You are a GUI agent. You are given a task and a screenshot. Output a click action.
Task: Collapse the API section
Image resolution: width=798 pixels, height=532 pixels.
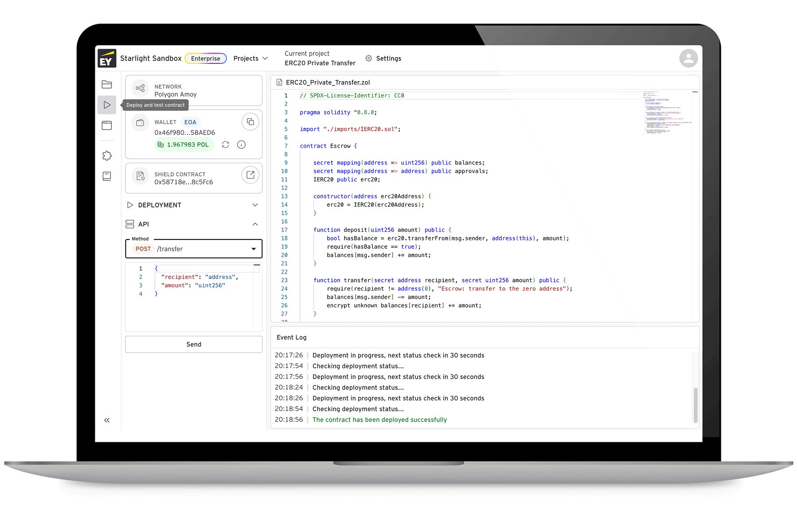(255, 224)
